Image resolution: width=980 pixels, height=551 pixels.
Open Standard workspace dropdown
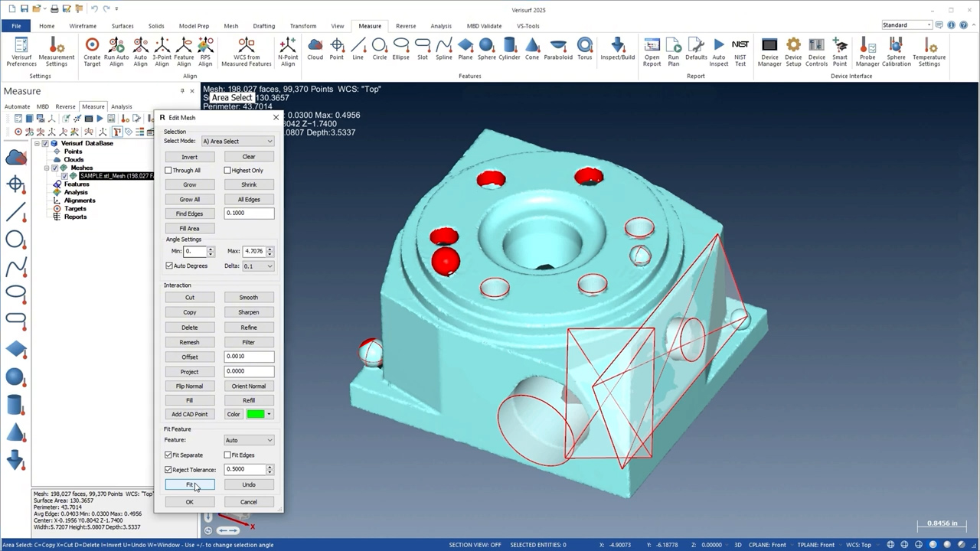click(x=906, y=25)
